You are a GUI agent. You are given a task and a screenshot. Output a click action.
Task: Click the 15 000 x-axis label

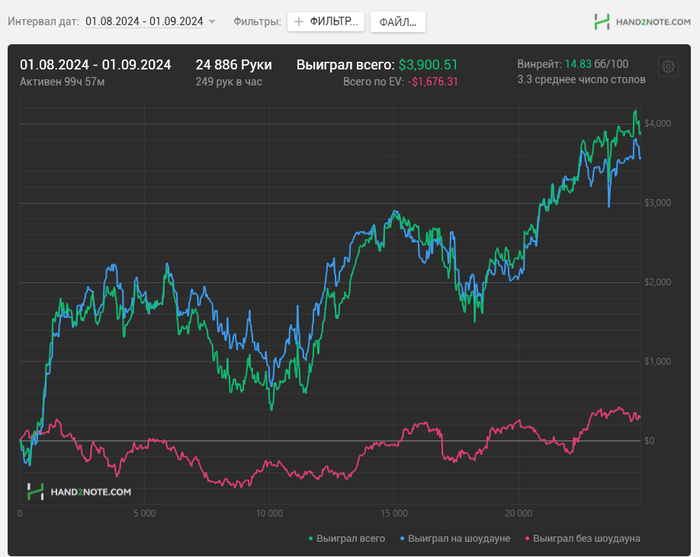(394, 514)
